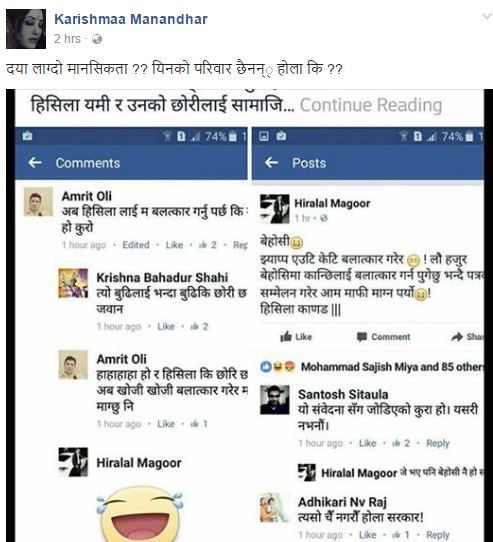Click the back arrow beside Comments

[x=35, y=162]
